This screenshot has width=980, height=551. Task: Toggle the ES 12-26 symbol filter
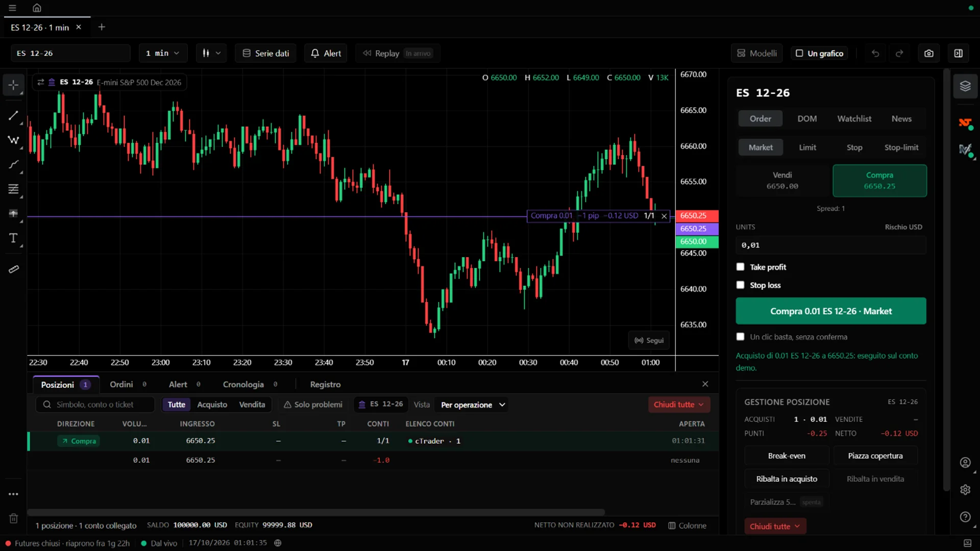(x=381, y=404)
